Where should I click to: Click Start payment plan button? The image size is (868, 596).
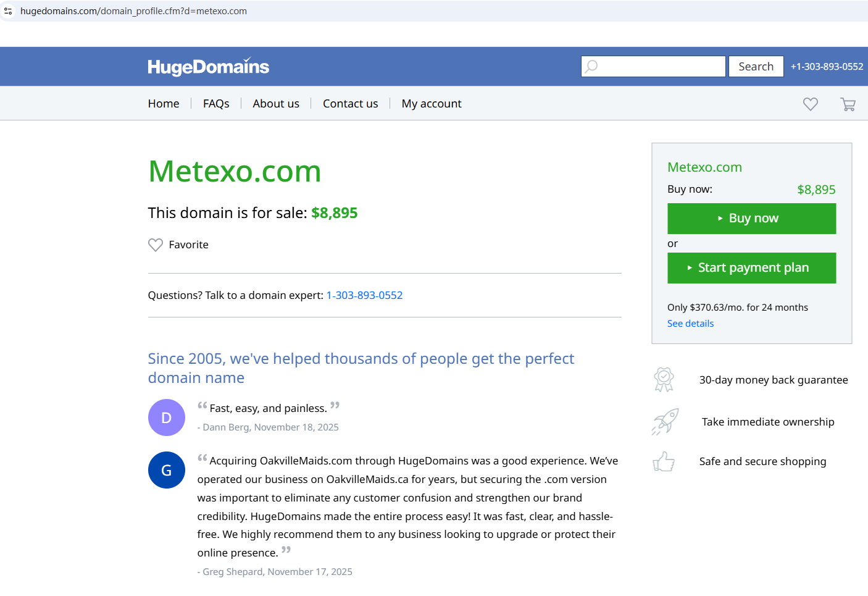pos(751,268)
